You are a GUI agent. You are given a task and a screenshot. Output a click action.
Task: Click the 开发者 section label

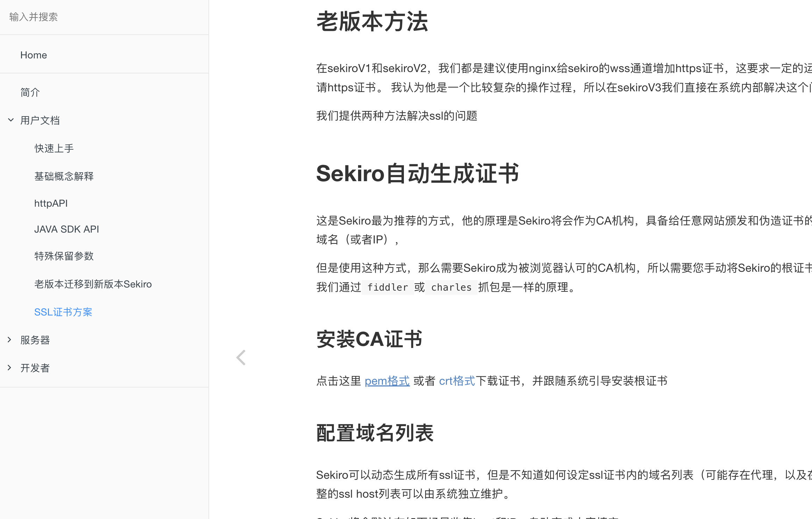35,368
